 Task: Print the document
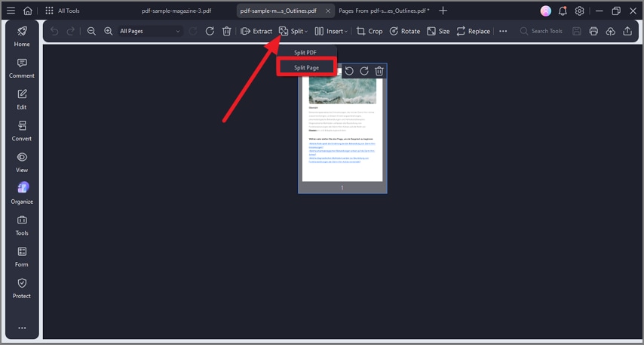(x=593, y=31)
